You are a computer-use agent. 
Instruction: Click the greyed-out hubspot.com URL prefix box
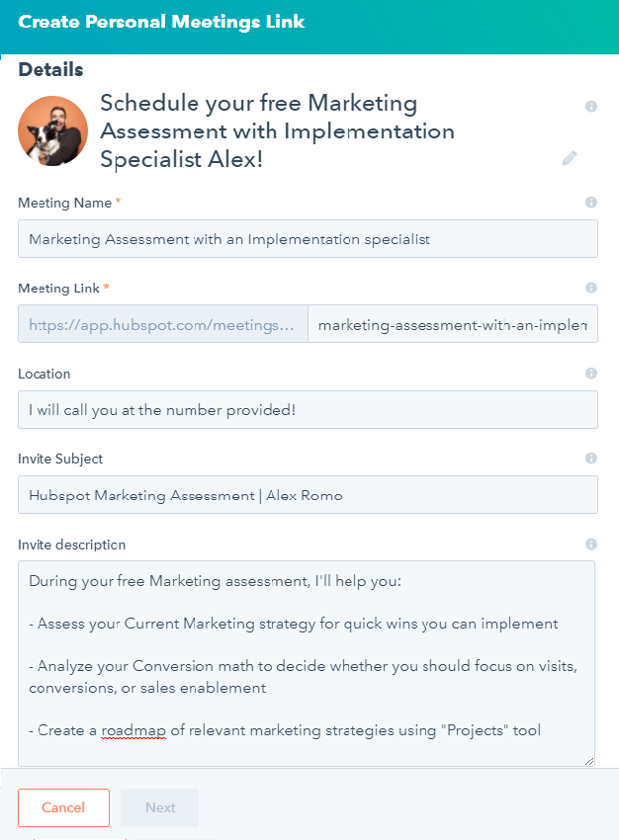pos(163,324)
